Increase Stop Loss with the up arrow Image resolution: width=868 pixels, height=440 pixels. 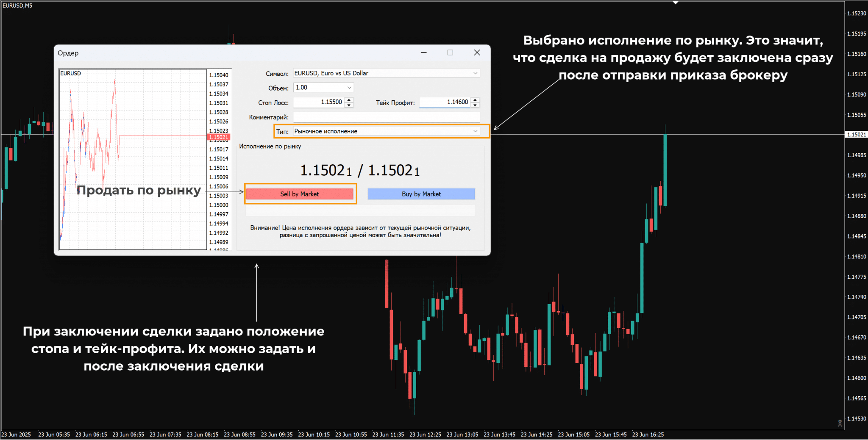coord(349,100)
